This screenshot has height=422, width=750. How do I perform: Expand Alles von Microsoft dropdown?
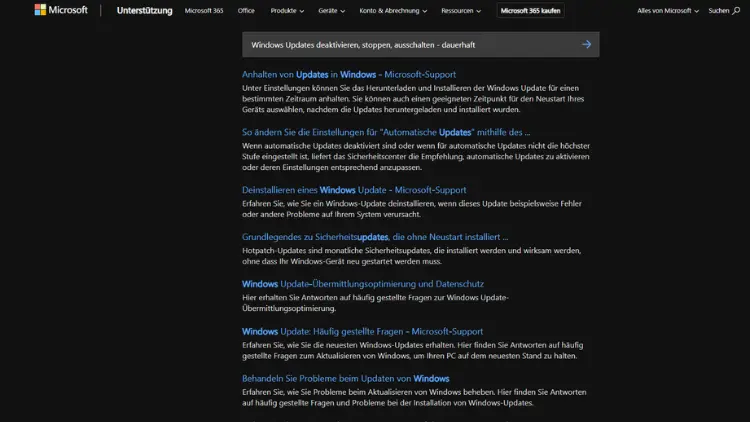tap(668, 11)
